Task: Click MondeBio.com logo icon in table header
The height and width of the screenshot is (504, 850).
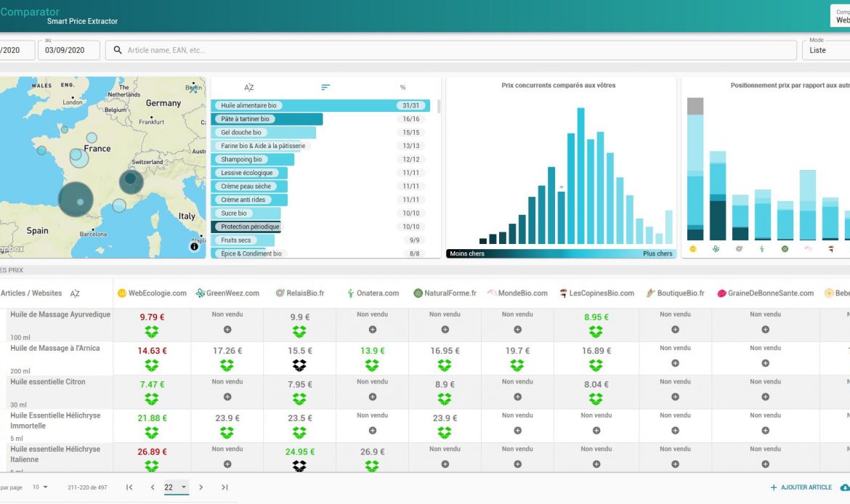Action: click(x=492, y=293)
